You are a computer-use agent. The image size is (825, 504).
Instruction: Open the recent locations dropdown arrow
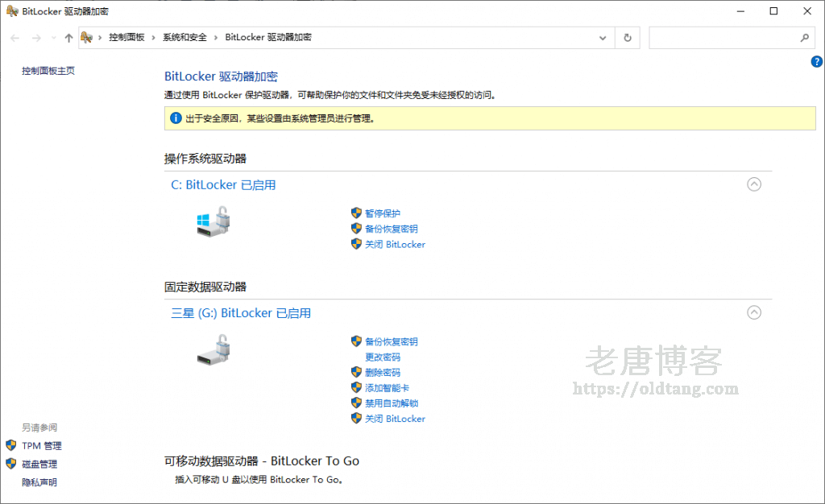coord(53,38)
